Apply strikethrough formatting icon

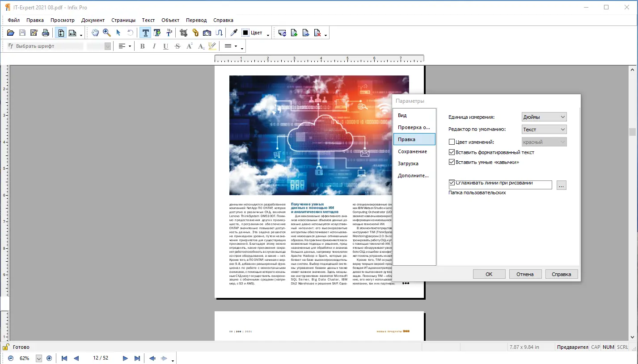tap(177, 46)
